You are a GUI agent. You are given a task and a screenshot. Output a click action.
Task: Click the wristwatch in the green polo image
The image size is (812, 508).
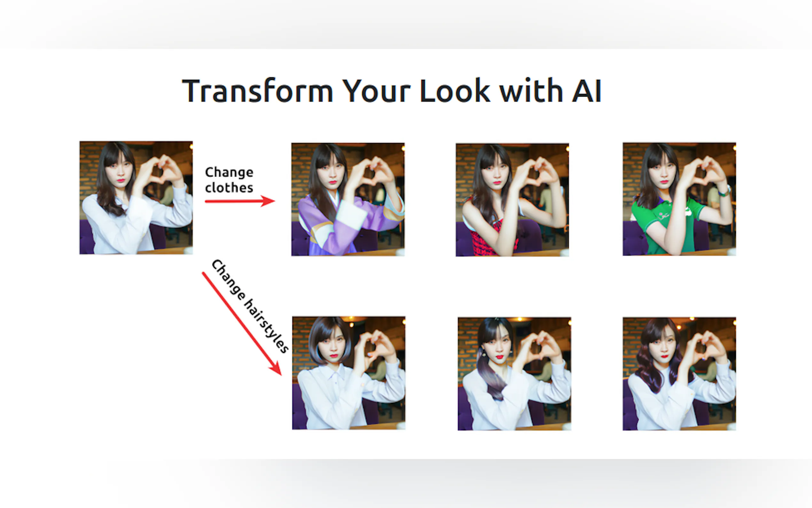[724, 192]
